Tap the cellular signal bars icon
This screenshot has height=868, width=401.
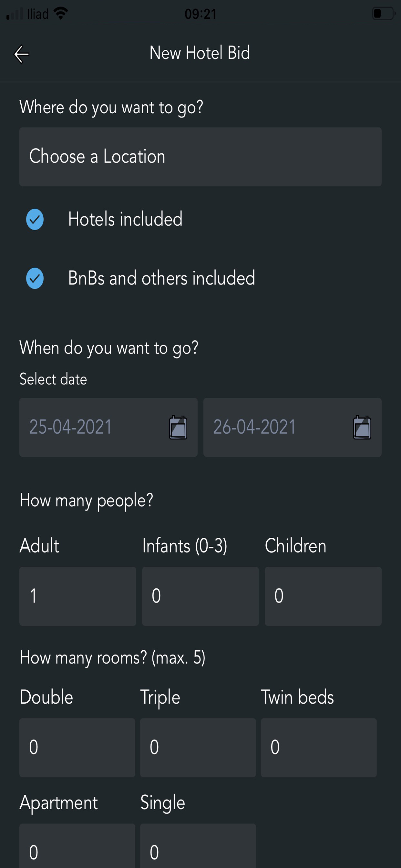[15, 14]
